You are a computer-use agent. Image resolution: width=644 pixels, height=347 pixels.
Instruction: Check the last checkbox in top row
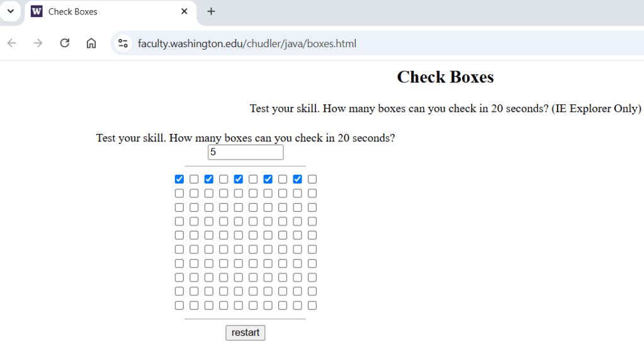[x=312, y=179]
